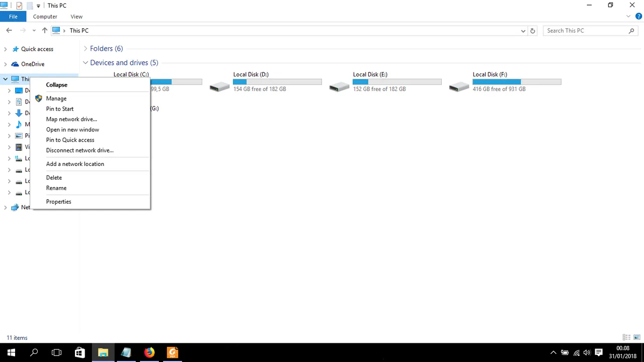Show hidden system tray icons
This screenshot has height=362, width=644.
pos(553,353)
